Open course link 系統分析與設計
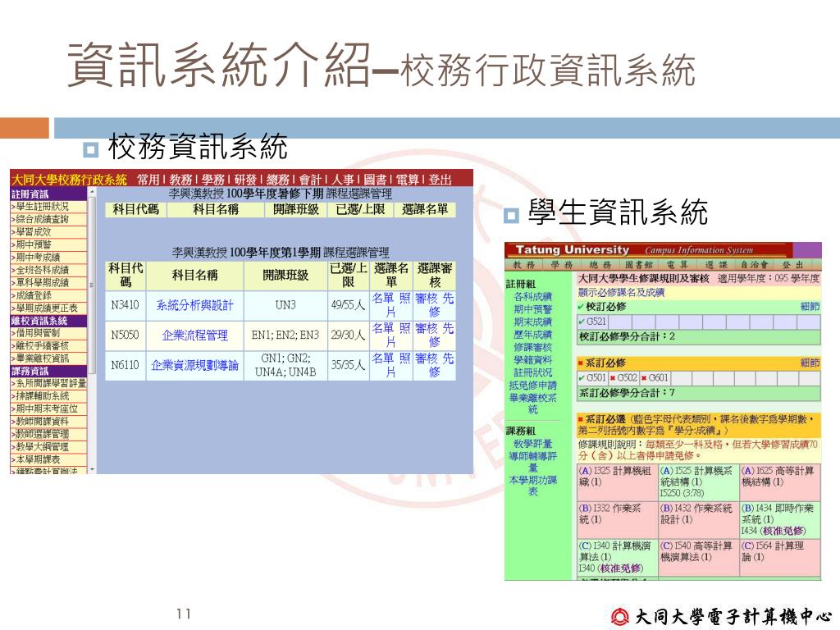 pyautogui.click(x=195, y=305)
